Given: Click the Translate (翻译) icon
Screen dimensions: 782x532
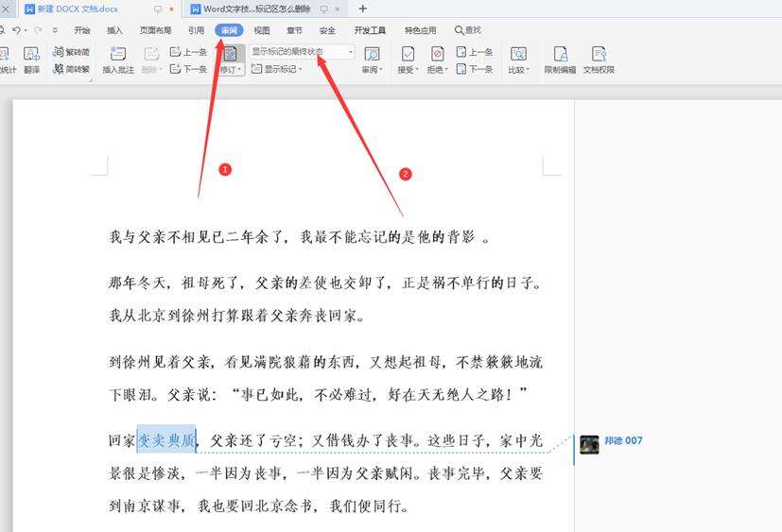Looking at the screenshot, I should (31, 54).
